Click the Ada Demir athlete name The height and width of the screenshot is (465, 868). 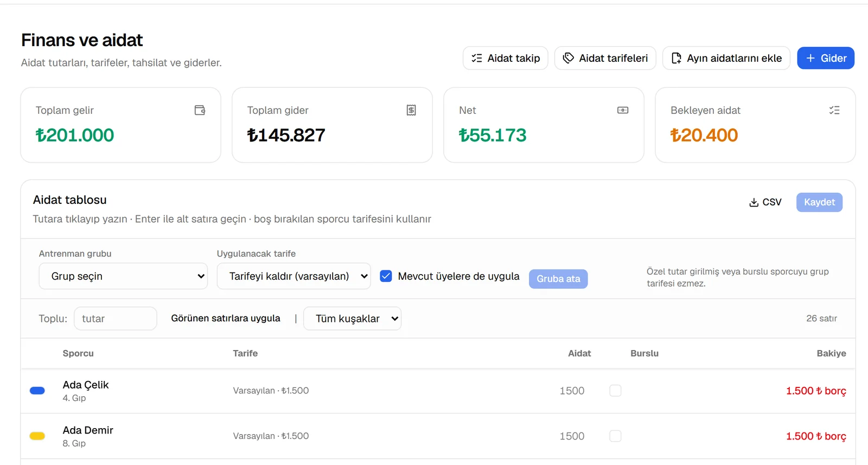[x=88, y=430]
